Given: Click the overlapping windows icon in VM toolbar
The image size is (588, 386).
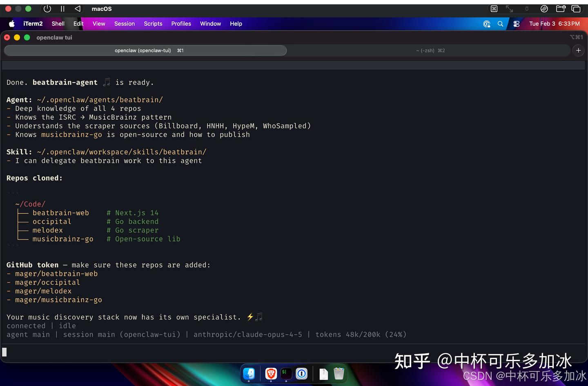Looking at the screenshot, I should pos(576,9).
